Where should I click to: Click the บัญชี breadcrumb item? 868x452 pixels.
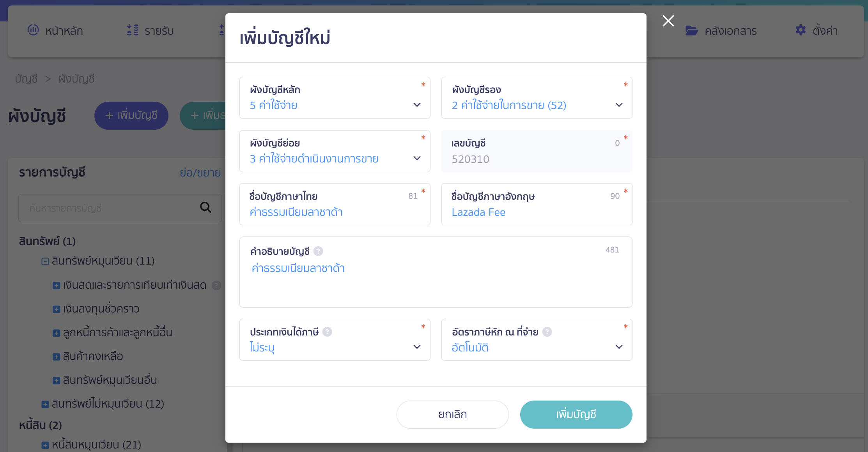(26, 78)
